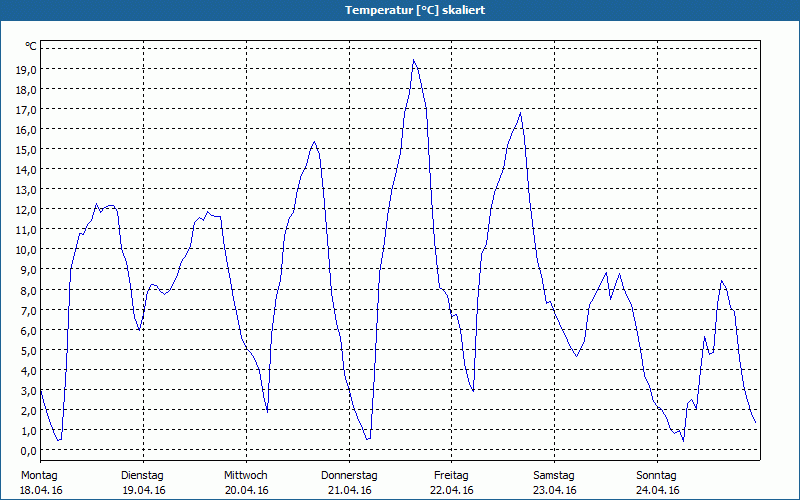Click the date 23.04.16
This screenshot has height=500, width=800.
(x=555, y=490)
